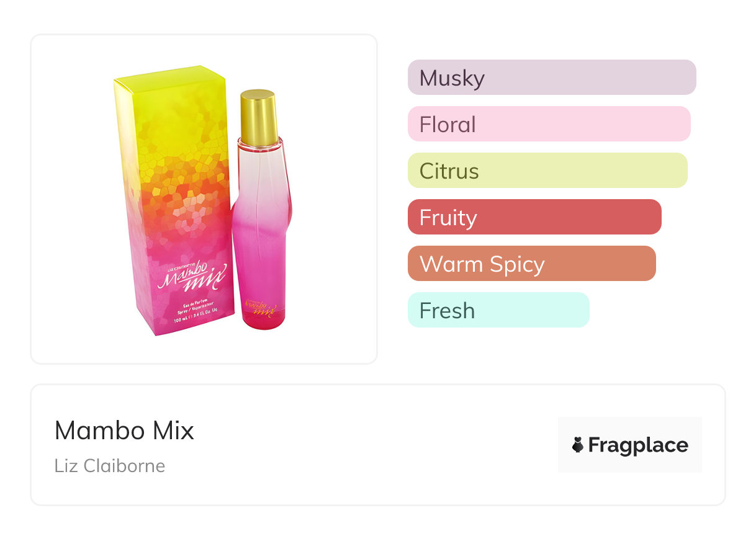Pick the Warm Spicy accord bar
Image resolution: width=756 pixels, height=536 pixels.
531,264
